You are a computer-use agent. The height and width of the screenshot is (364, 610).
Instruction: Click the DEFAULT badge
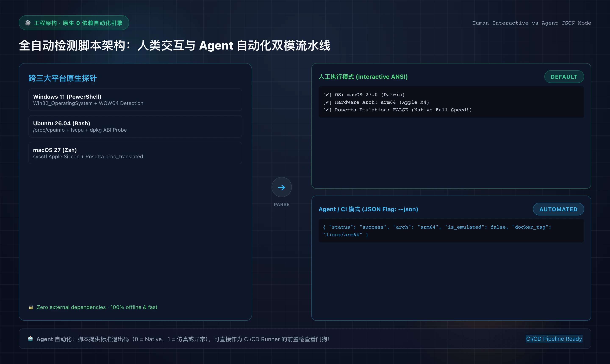(x=564, y=77)
